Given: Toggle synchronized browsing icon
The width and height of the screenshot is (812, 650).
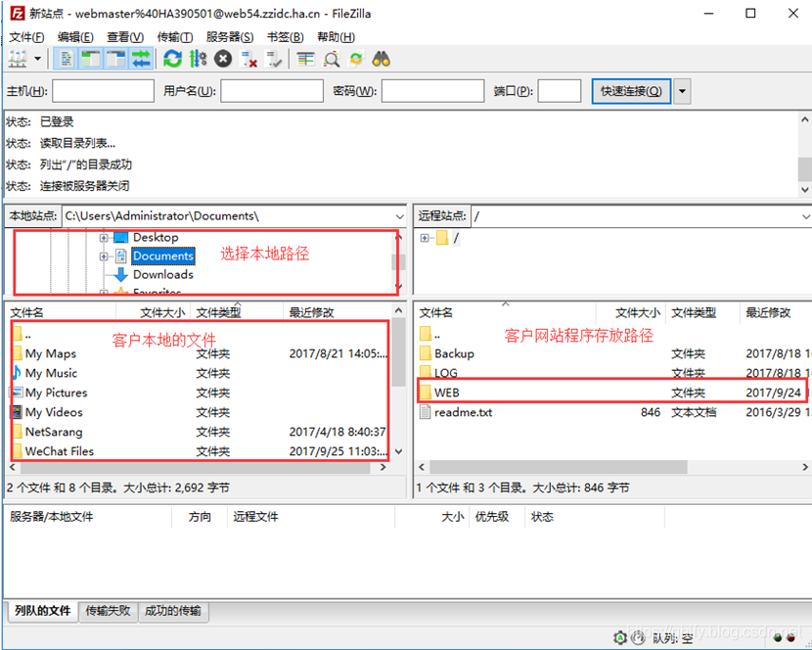Looking at the screenshot, I should click(x=356, y=59).
